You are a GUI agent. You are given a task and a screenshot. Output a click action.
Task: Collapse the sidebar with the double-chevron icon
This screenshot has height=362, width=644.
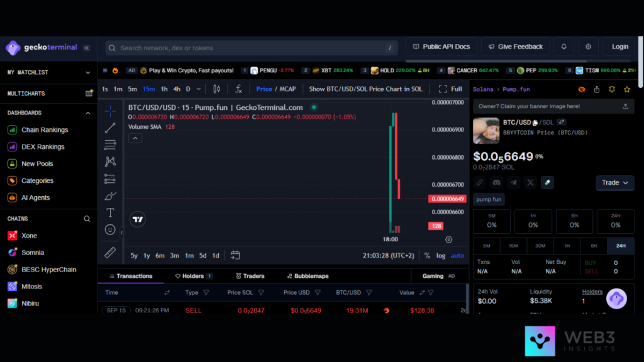pyautogui.click(x=87, y=48)
